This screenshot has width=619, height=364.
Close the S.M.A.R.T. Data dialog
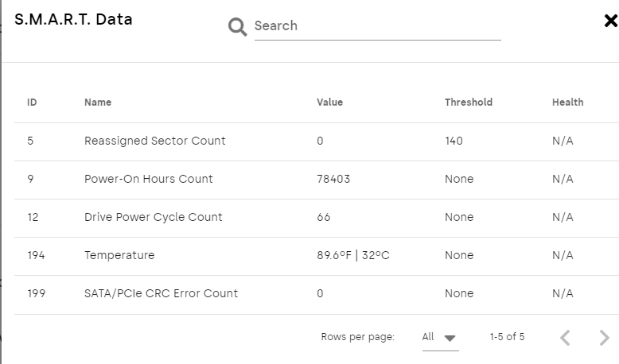pos(610,21)
